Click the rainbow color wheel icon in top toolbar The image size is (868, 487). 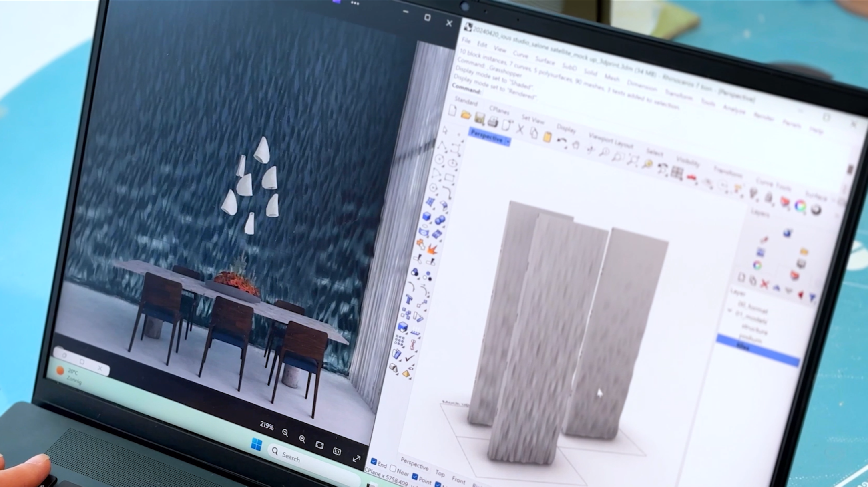800,206
